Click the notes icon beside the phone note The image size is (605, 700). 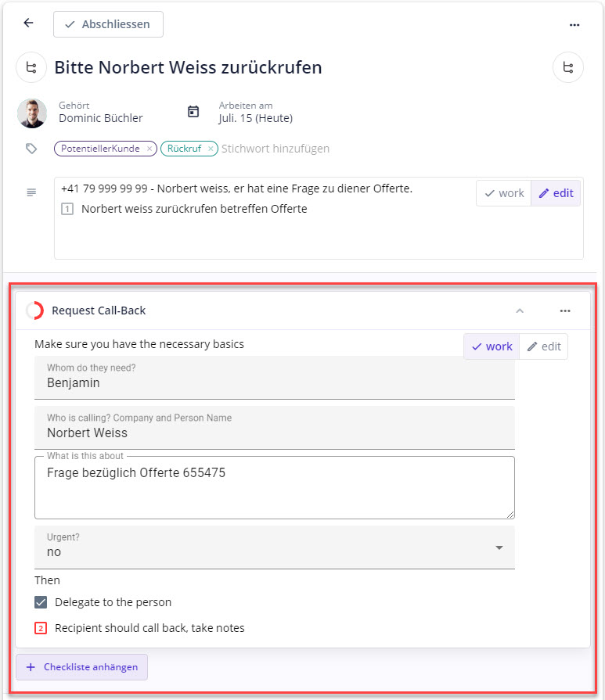[31, 192]
